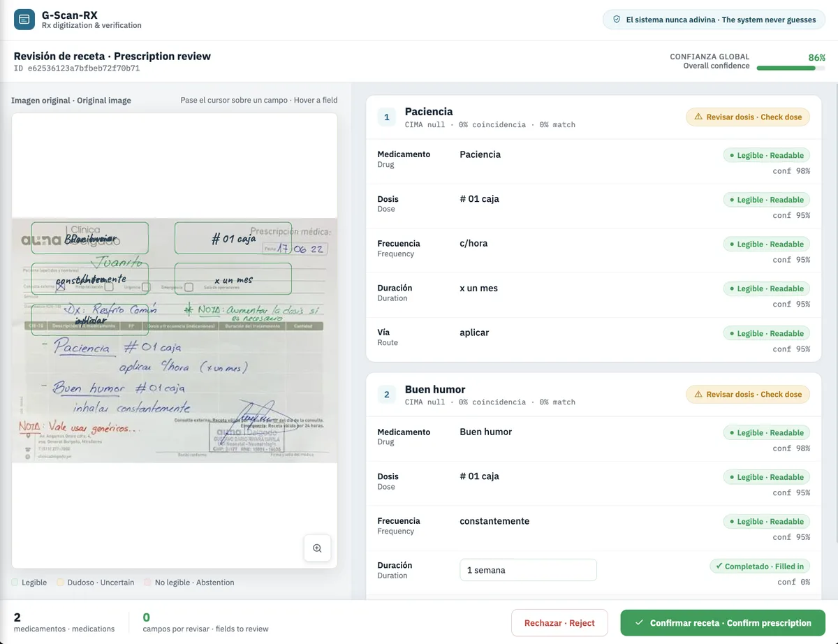This screenshot has height=644, width=838.
Task: Click the number 2 badge on the Buen humor card
Action: pos(387,395)
